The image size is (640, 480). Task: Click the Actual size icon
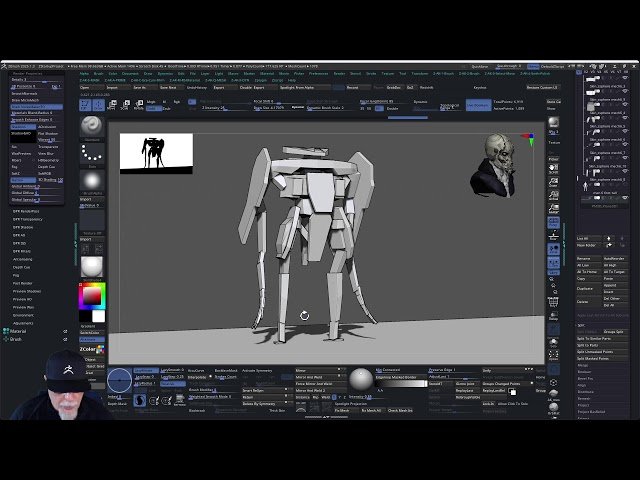pyautogui.click(x=553, y=196)
